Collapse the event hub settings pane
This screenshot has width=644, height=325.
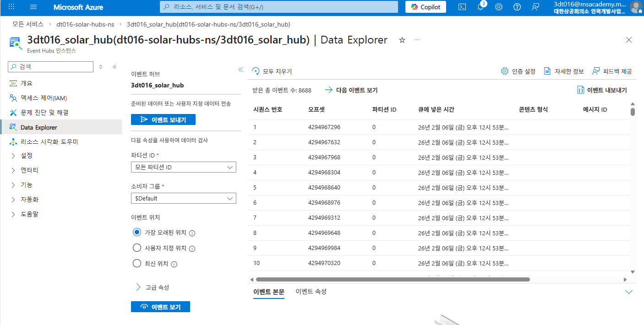(x=240, y=70)
